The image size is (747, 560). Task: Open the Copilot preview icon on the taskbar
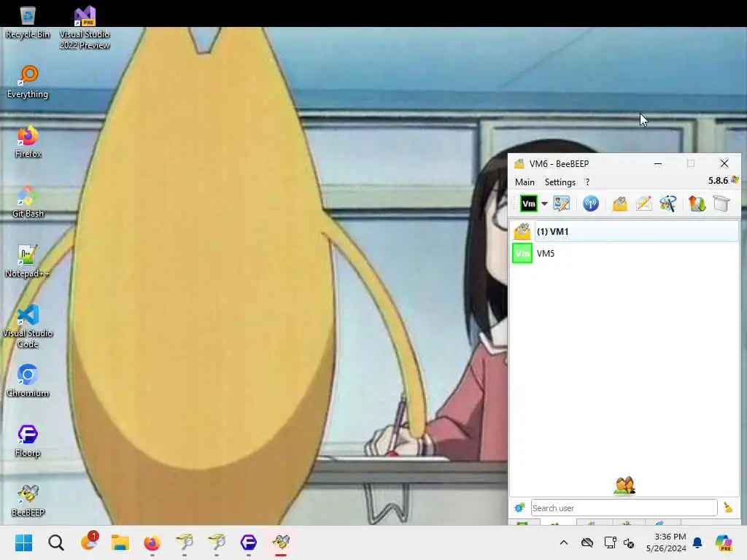(724, 542)
